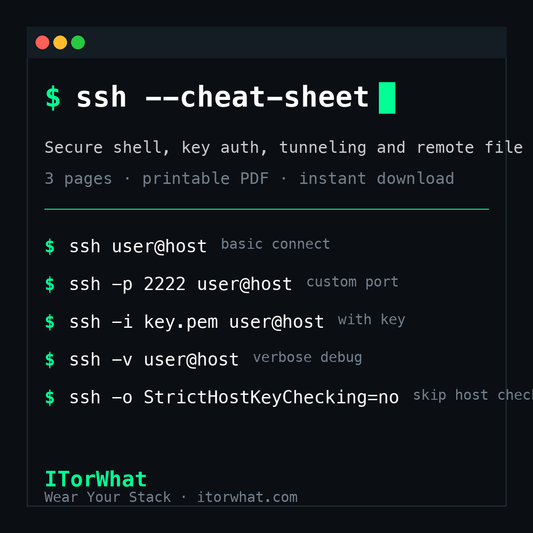Click the "custom port" comment
The image size is (533, 533).
352,282
